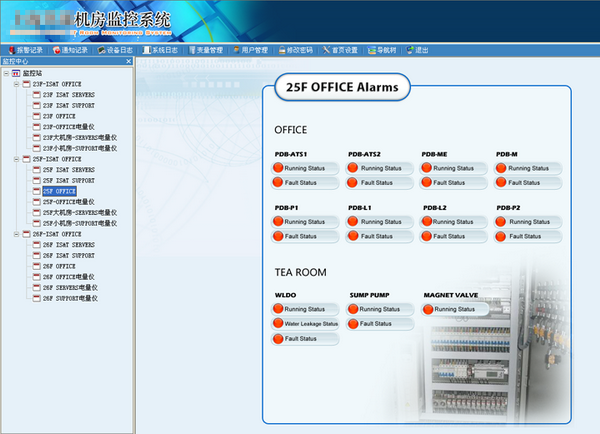Screen dimensions: 600x434
Task: Click WLDO Water Leakage Status indicator
Action: click(279, 324)
